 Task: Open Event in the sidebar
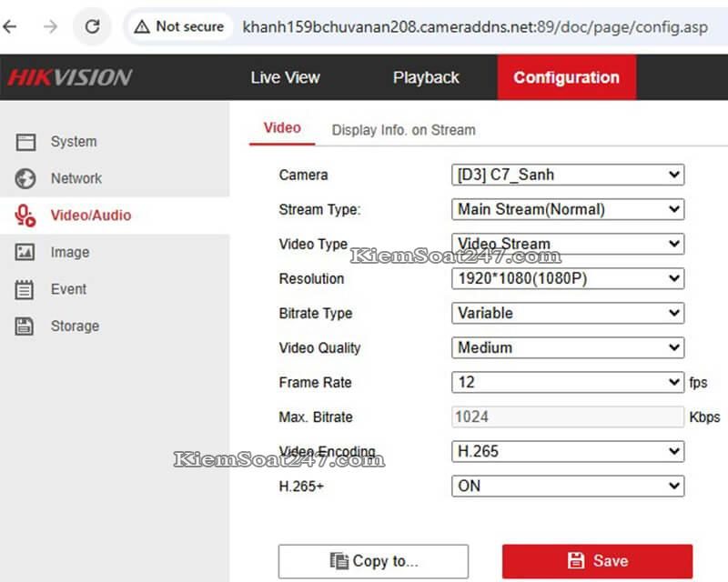[x=69, y=289]
